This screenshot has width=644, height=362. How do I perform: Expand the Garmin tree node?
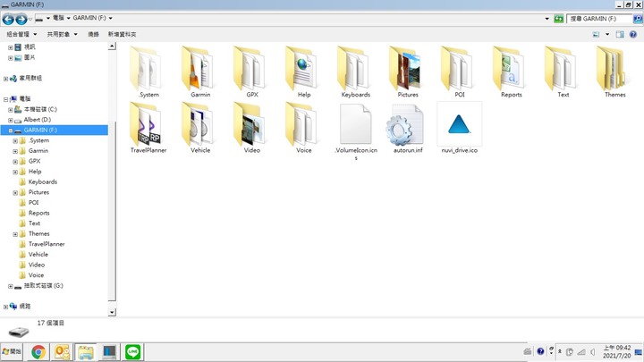pyautogui.click(x=15, y=151)
